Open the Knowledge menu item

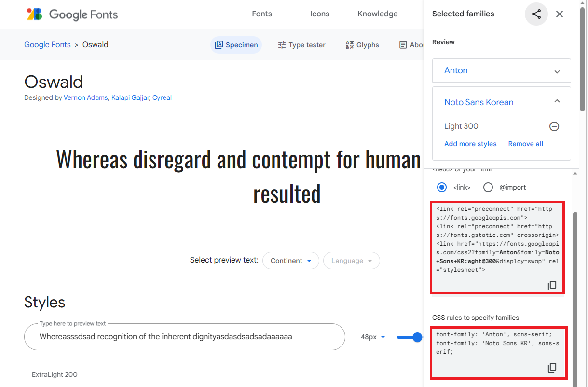point(378,14)
